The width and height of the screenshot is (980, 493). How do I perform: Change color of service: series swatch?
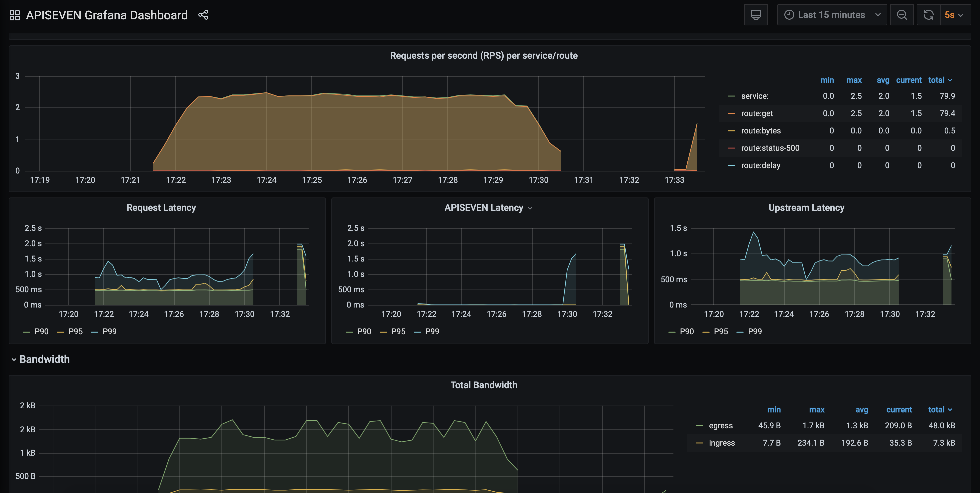tap(731, 96)
